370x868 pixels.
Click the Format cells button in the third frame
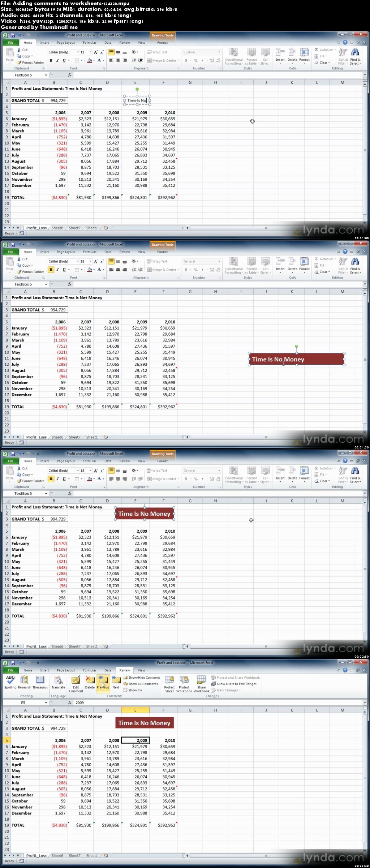[304, 475]
